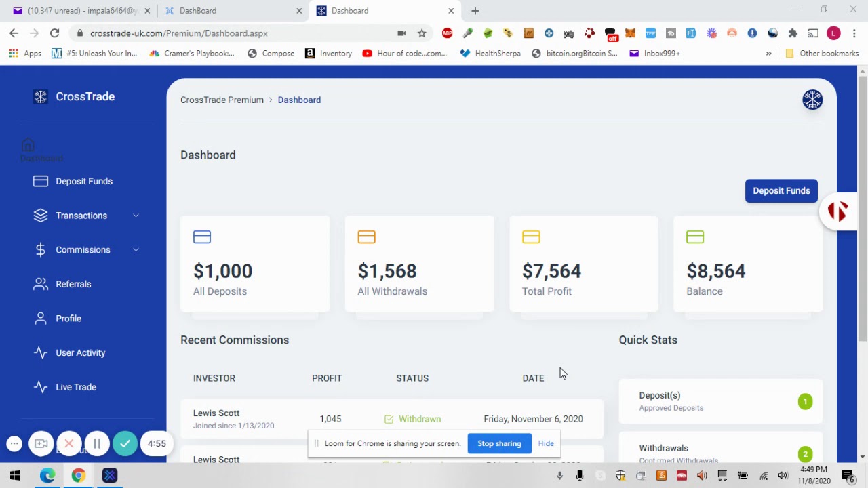
Task: Open the Other bookmarks folder
Action: click(822, 53)
